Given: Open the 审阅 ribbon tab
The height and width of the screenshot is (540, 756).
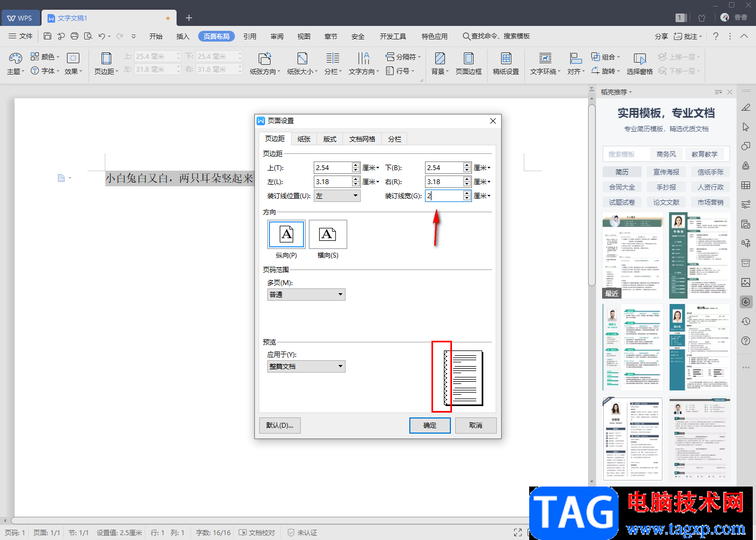Looking at the screenshot, I should (x=277, y=36).
